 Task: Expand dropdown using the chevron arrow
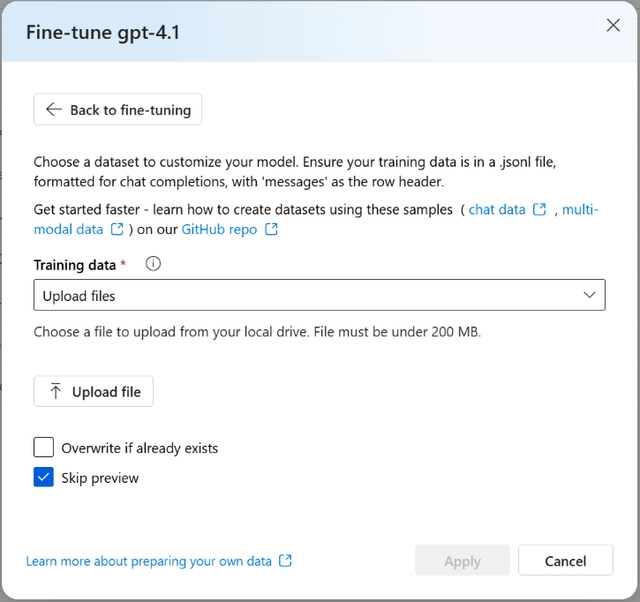pyautogui.click(x=588, y=296)
